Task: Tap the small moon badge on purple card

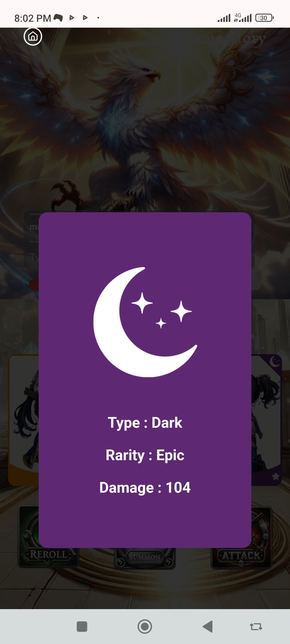Action: pos(275,361)
